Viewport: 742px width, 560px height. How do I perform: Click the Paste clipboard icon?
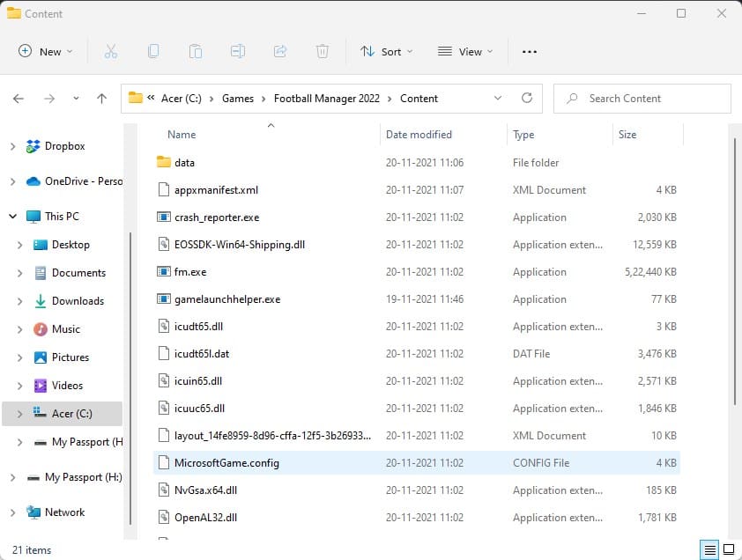[x=196, y=51]
